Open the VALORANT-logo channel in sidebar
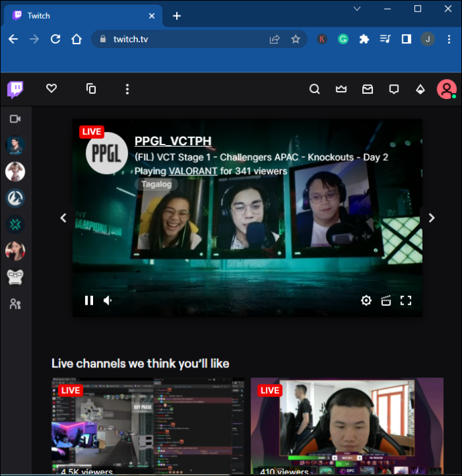The height and width of the screenshot is (476, 462). [15, 224]
